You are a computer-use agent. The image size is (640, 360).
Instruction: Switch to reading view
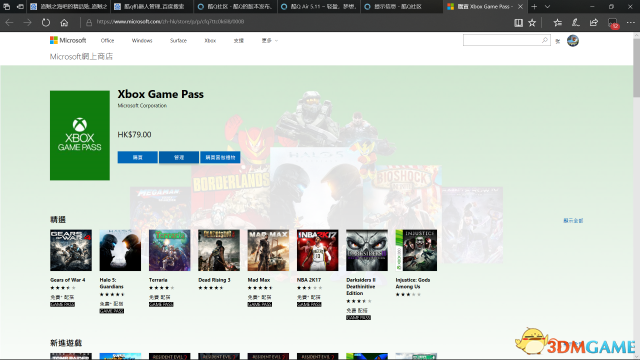click(518, 23)
